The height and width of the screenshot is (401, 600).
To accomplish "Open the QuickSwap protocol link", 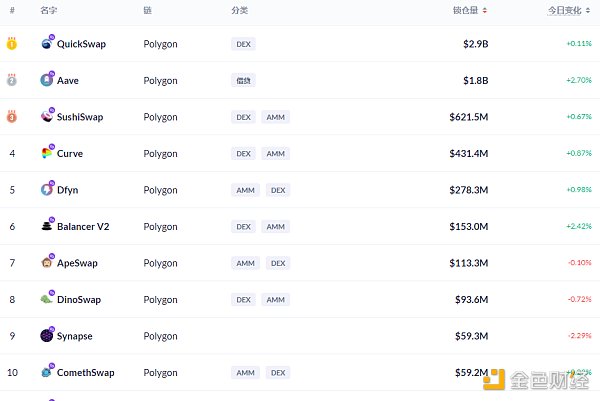I will [81, 44].
